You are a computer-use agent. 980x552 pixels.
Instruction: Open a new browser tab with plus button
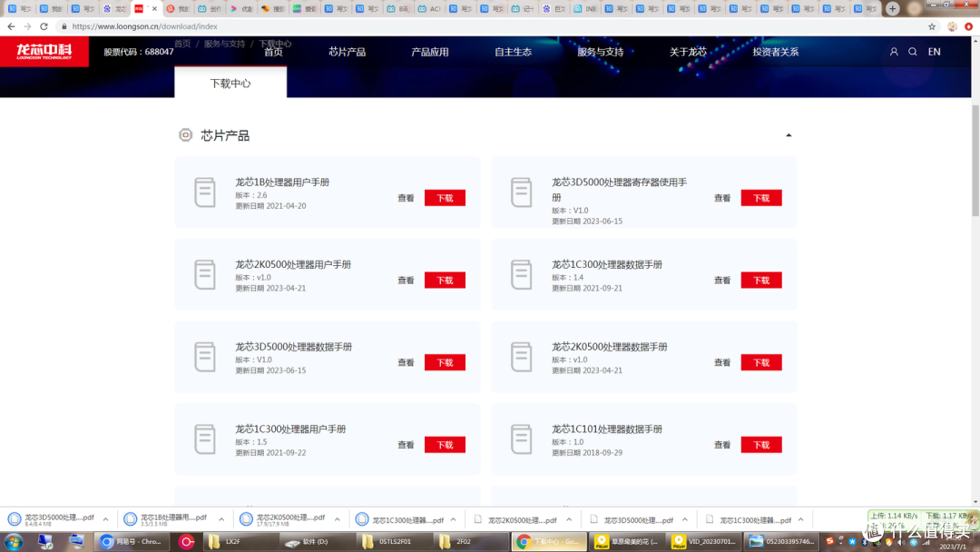893,9
